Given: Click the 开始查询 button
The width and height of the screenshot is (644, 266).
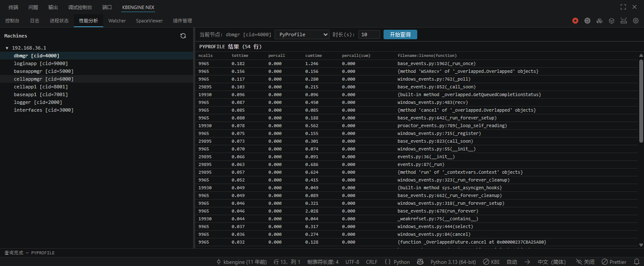Looking at the screenshot, I should click(400, 34).
